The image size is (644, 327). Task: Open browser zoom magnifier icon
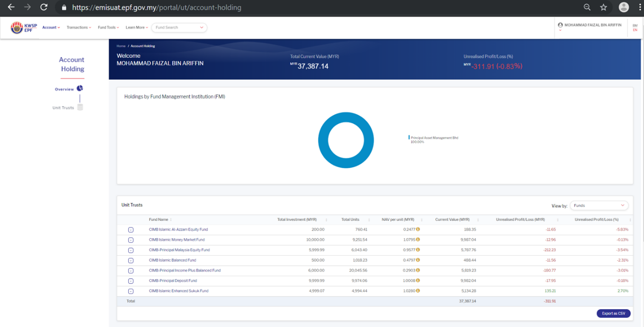[x=587, y=7]
